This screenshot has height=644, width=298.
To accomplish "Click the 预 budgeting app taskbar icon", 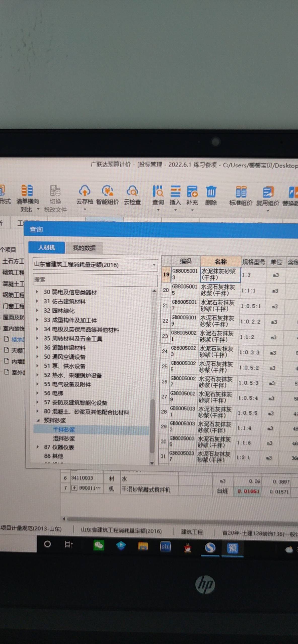I will click(232, 548).
